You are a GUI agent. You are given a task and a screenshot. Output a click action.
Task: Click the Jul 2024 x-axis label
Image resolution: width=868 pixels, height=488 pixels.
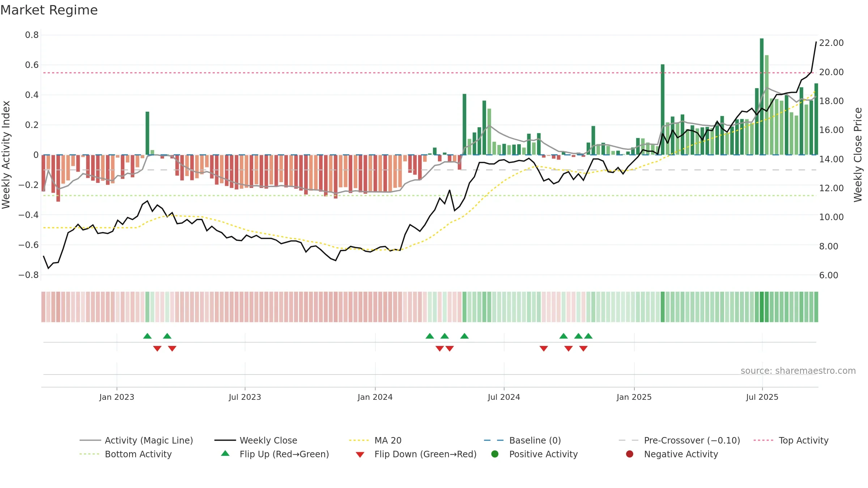tap(504, 397)
